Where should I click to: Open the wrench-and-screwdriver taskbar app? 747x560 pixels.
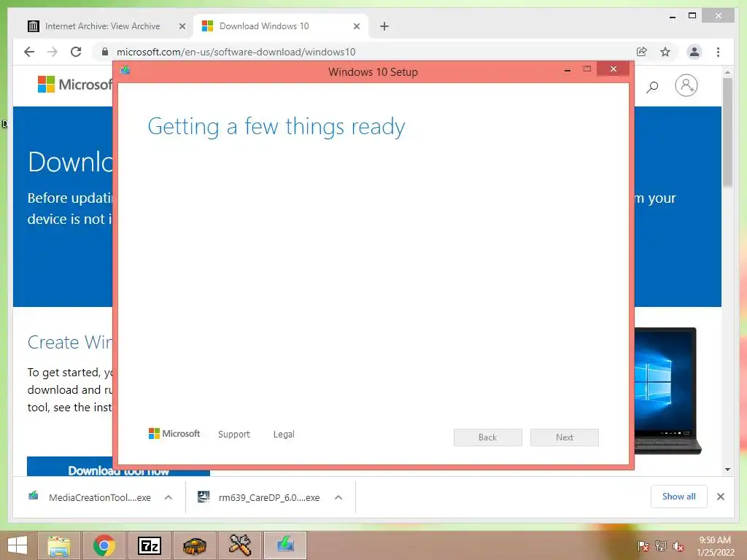click(239, 545)
